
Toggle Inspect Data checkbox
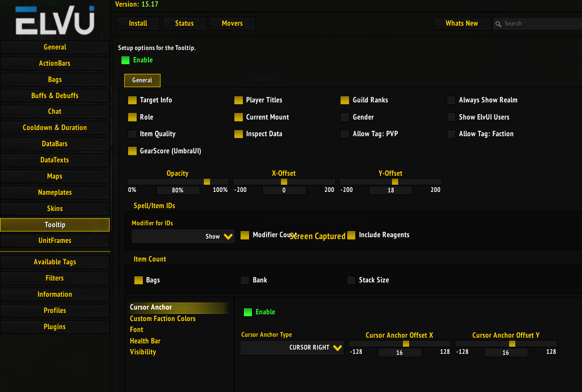[x=239, y=134]
